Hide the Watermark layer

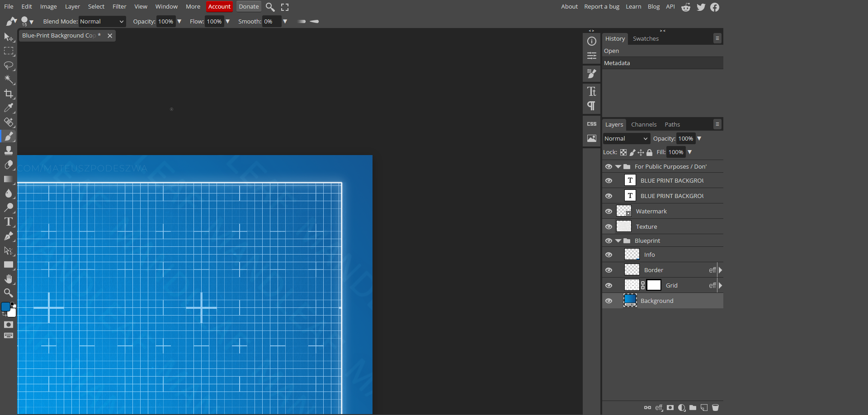[x=609, y=212]
